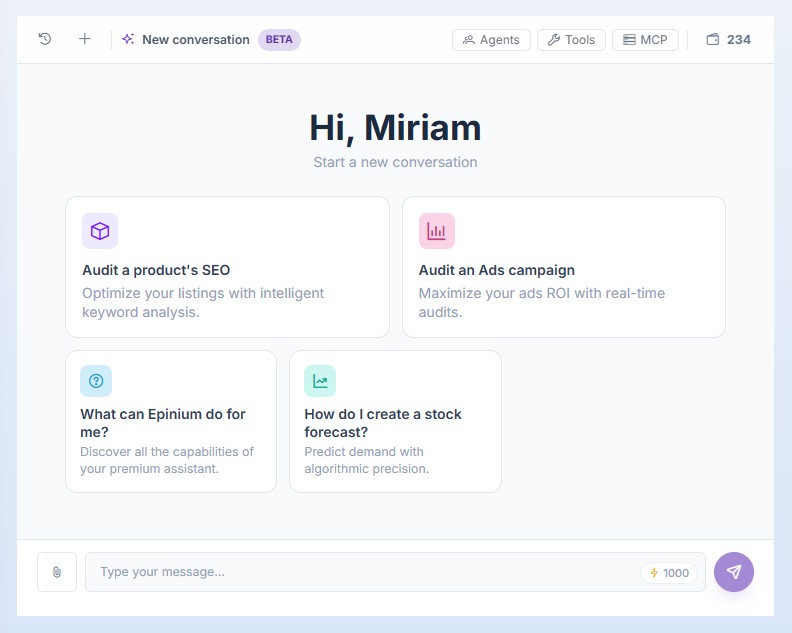792x633 pixels.
Task: Click the pink bar chart Ads icon
Action: pos(436,231)
